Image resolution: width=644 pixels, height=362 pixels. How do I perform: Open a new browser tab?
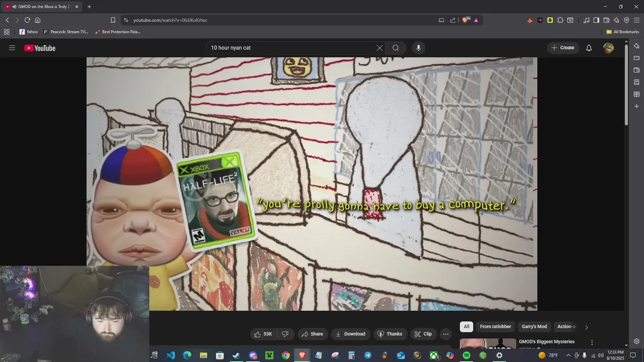[x=89, y=7]
